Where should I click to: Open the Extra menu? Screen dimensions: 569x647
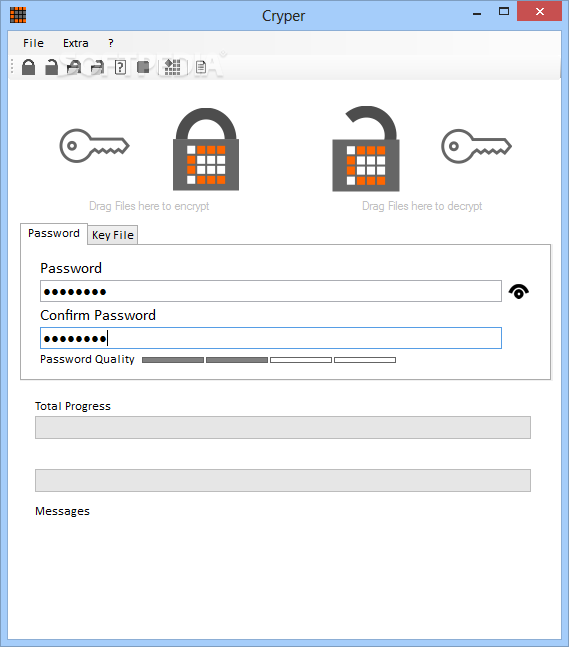pyautogui.click(x=76, y=43)
